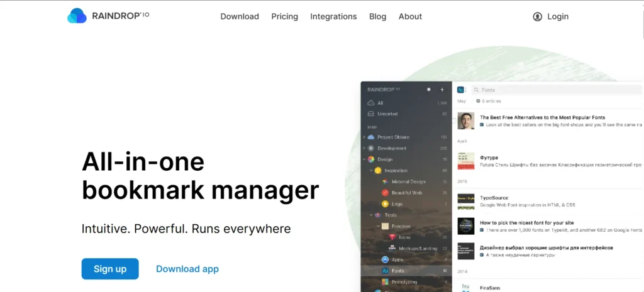The image size is (644, 292).
Task: Collapse the Tools subcollection arrow
Action: coord(371,215)
